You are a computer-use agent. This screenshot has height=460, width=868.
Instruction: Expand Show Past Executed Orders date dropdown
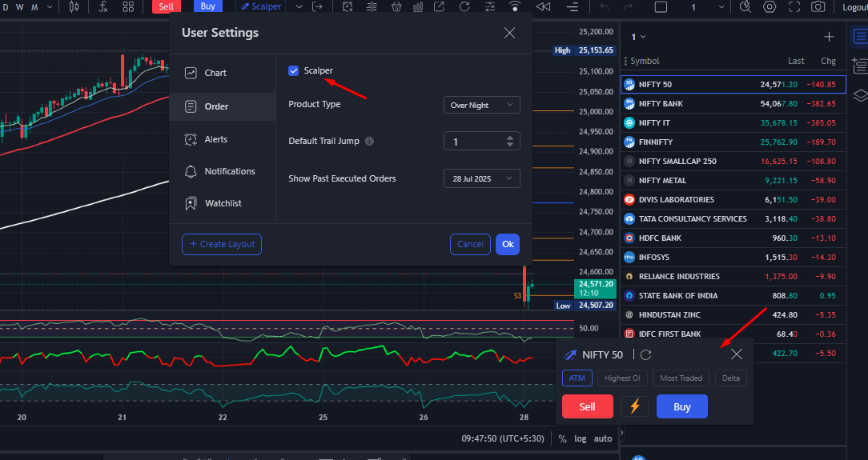[x=481, y=178]
